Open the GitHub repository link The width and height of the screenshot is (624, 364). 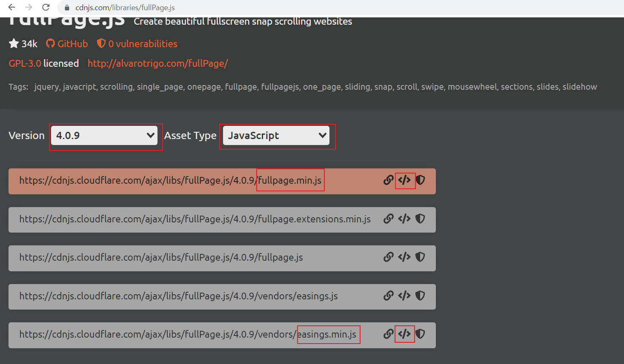[67, 44]
